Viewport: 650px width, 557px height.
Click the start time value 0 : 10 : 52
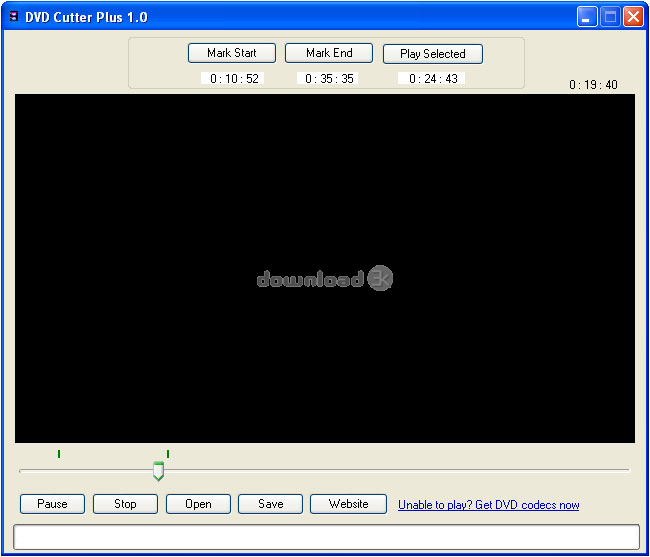[x=234, y=79]
